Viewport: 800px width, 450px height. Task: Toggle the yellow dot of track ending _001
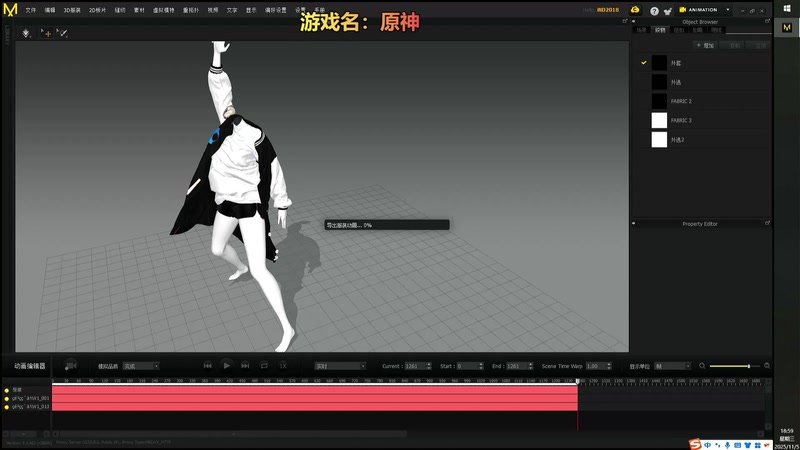pyautogui.click(x=7, y=398)
